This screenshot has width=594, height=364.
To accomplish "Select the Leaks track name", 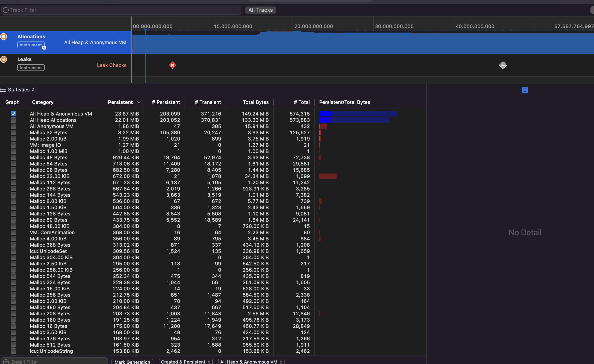I will 24,59.
